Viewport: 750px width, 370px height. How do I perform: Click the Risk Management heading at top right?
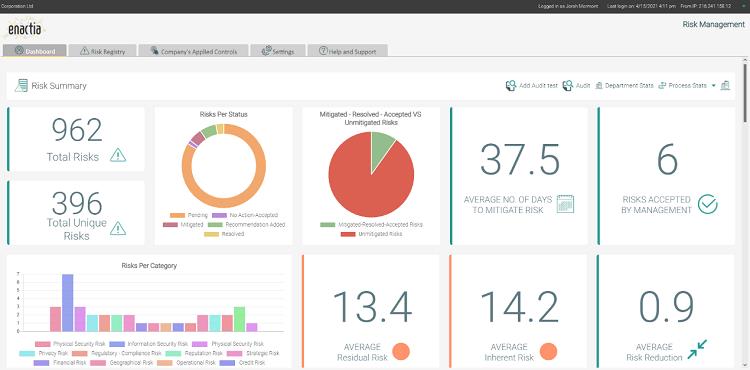(714, 24)
